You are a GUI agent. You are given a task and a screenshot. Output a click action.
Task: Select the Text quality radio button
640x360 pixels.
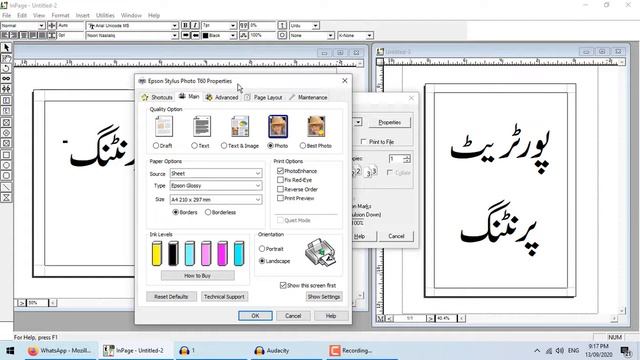(194, 146)
